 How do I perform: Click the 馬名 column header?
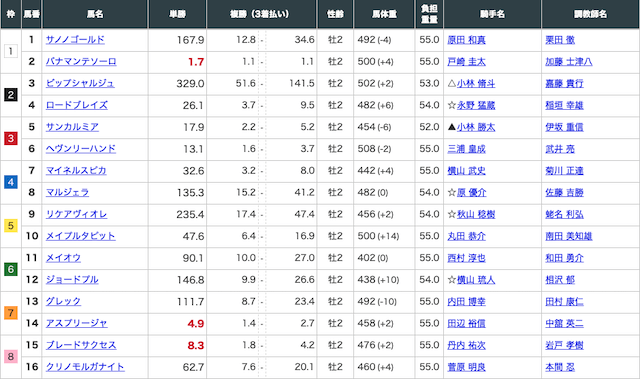(x=95, y=14)
